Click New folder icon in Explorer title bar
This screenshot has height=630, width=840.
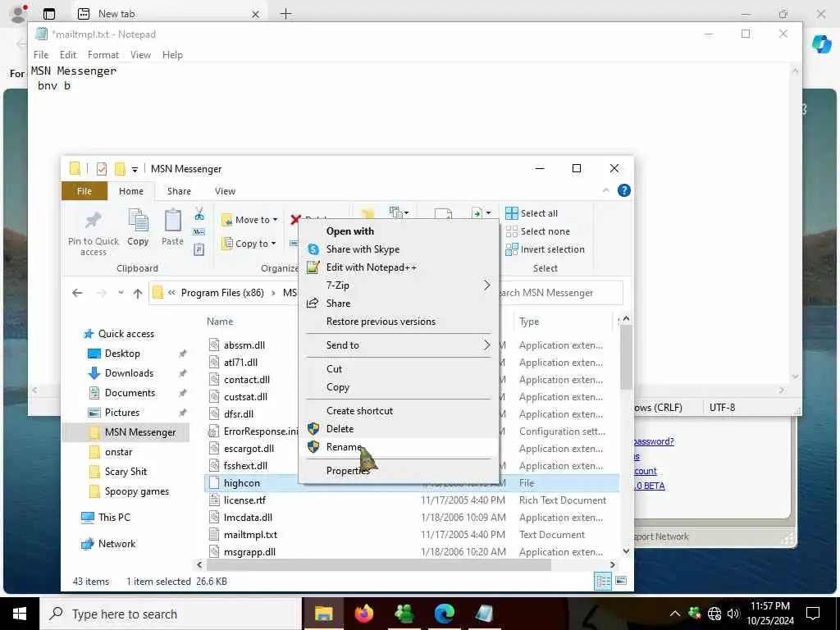(120, 169)
